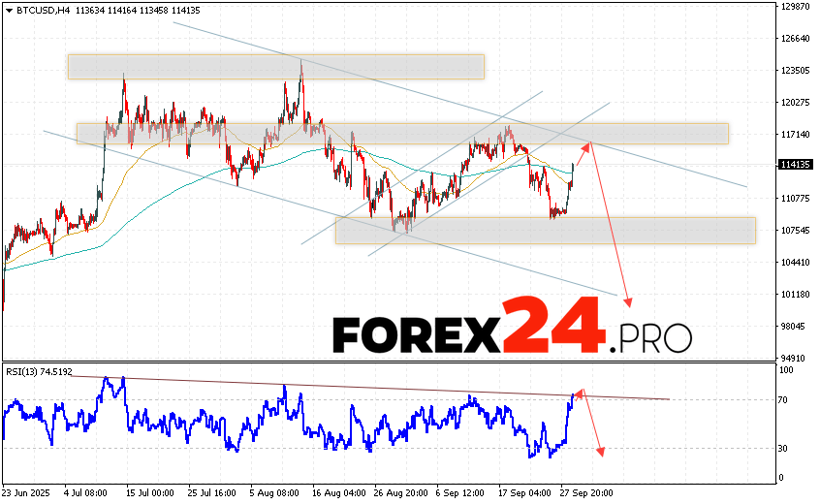The image size is (820, 504).
Task: Select the middle gray zone near 117140
Action: 401,133
